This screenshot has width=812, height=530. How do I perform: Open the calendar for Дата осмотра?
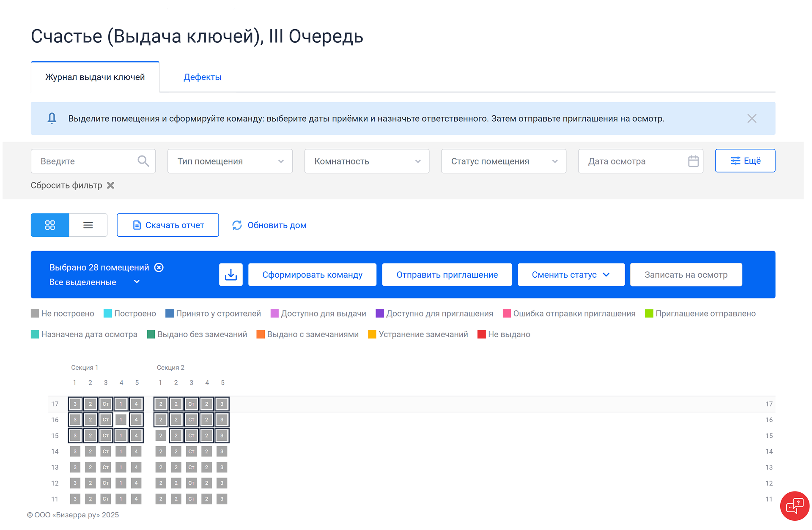point(694,161)
